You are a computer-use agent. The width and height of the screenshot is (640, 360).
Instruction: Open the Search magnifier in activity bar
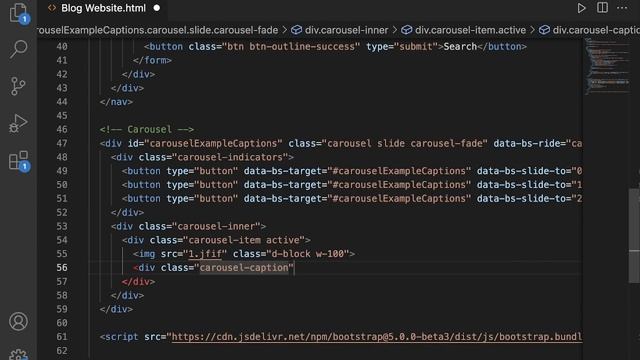point(18,49)
